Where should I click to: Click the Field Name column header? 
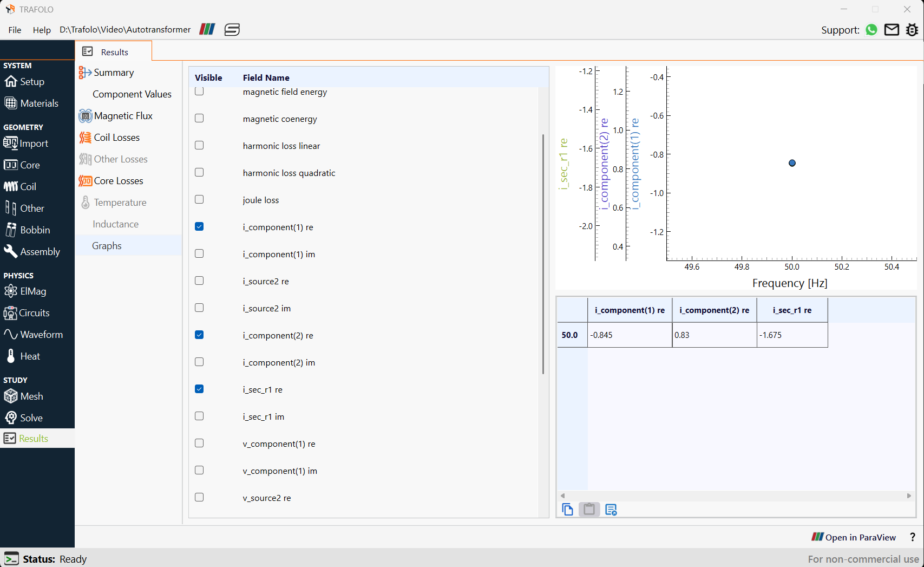pyautogui.click(x=266, y=77)
